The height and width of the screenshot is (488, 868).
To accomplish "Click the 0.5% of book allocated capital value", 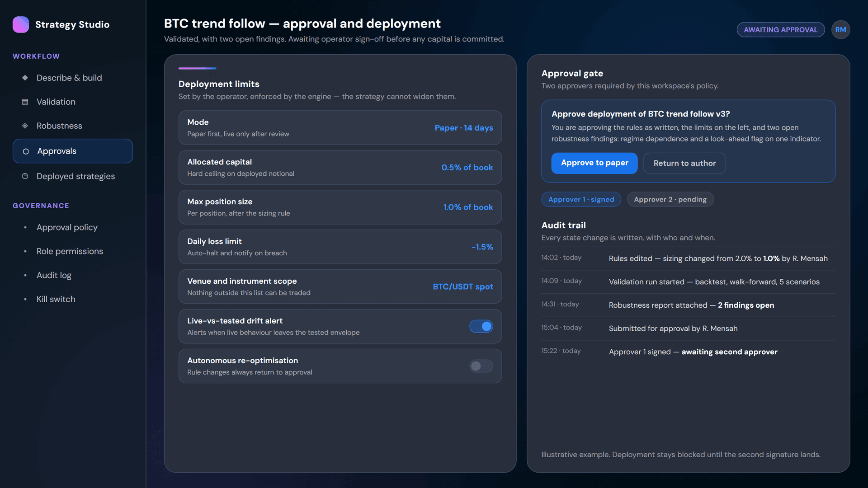I will tap(467, 167).
